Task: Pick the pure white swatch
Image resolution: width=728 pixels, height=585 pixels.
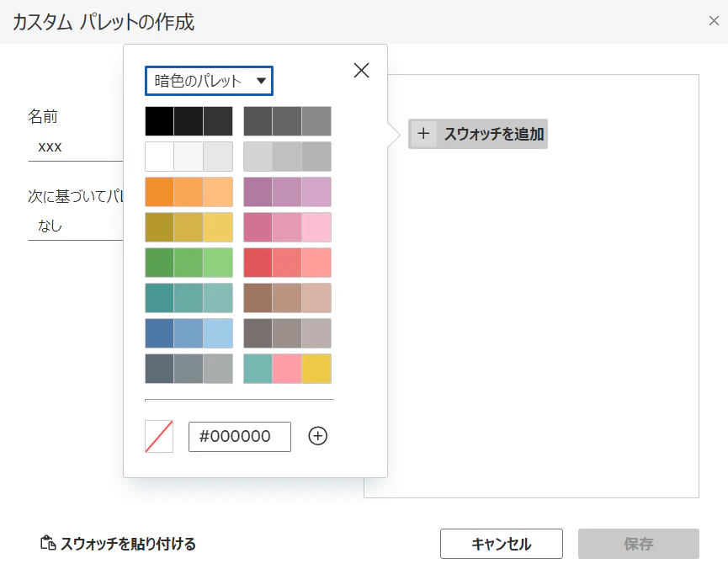Action: click(159, 157)
